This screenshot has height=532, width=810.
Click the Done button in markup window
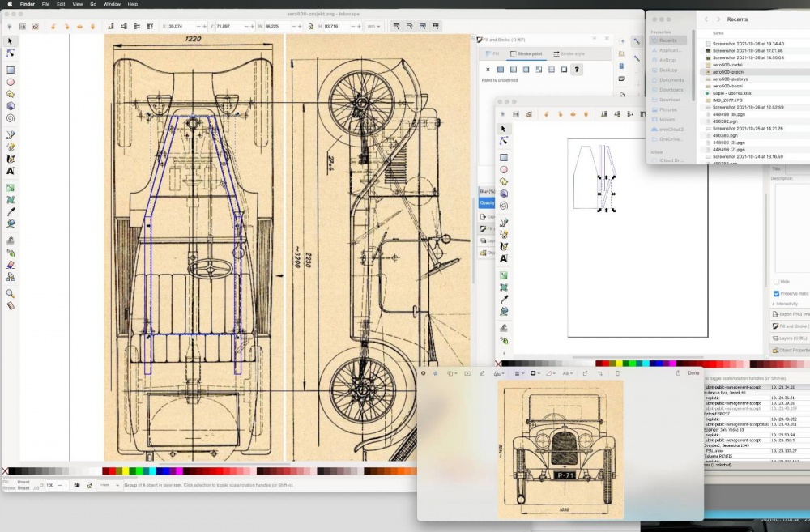(693, 373)
